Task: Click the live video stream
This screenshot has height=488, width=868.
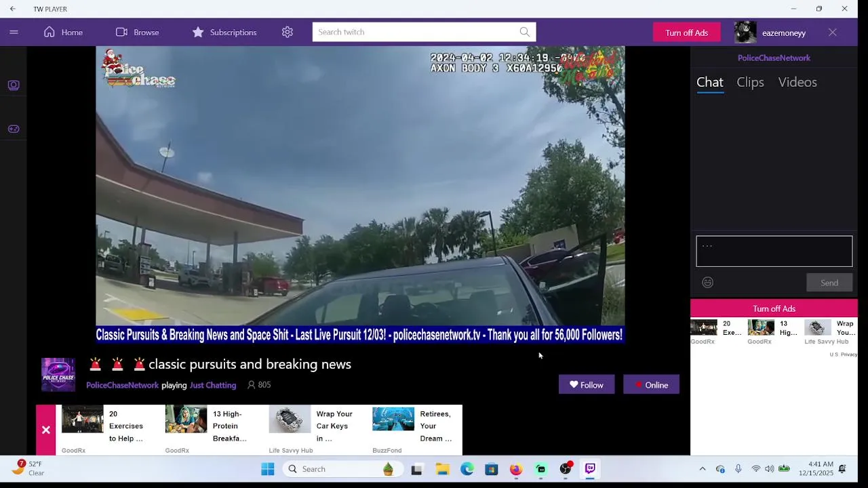Action: [360, 195]
